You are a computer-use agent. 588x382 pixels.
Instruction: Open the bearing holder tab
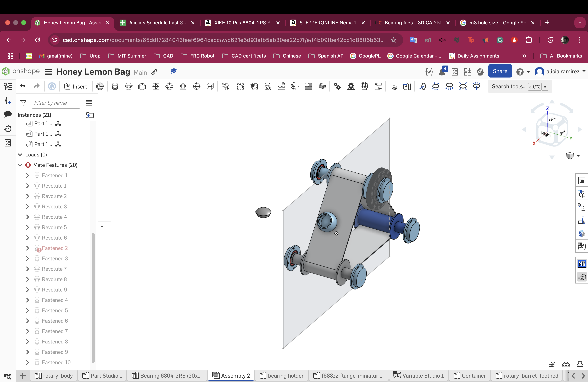(x=281, y=376)
